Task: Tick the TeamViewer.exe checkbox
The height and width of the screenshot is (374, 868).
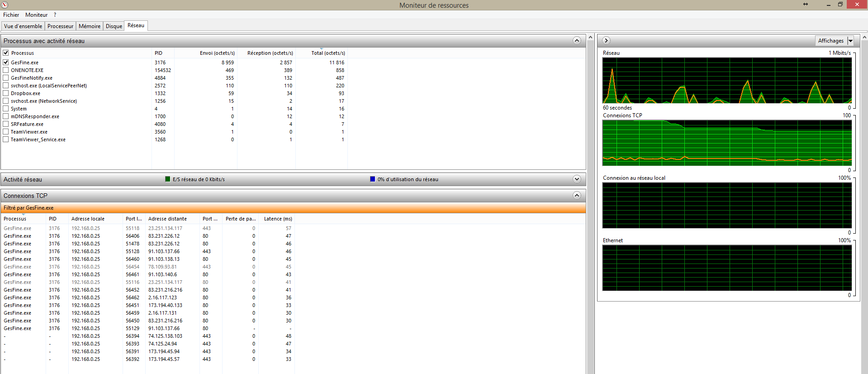Action: pos(6,132)
